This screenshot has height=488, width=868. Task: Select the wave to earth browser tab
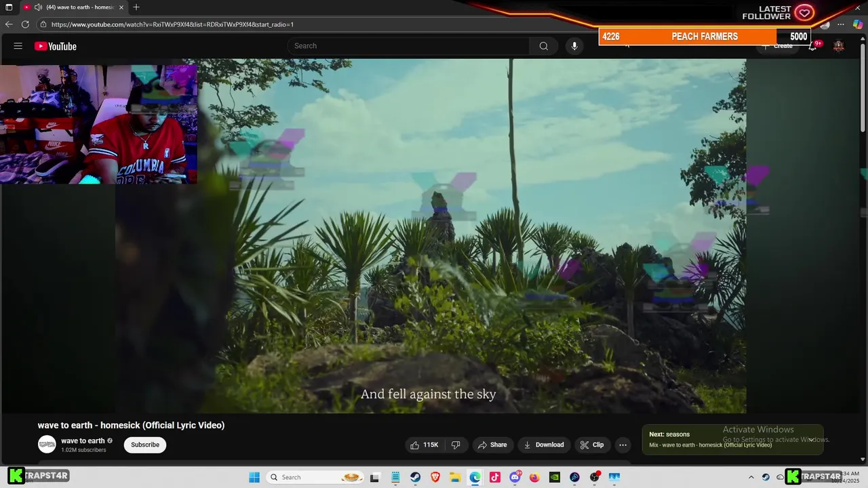74,7
